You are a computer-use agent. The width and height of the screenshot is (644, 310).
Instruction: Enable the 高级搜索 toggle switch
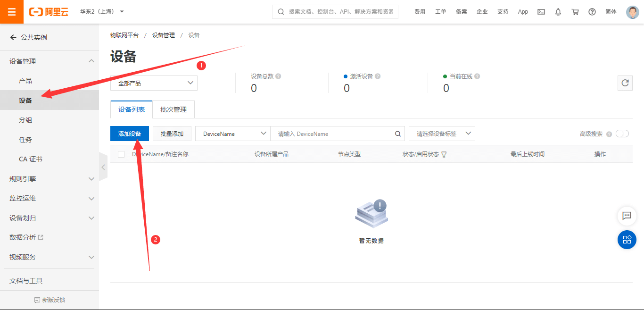coord(622,134)
